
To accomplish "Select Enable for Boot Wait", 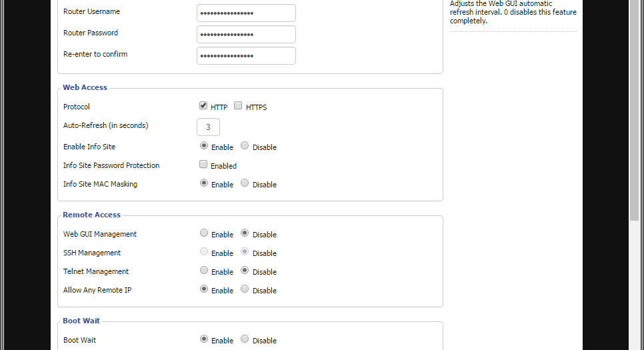I will pos(203,339).
